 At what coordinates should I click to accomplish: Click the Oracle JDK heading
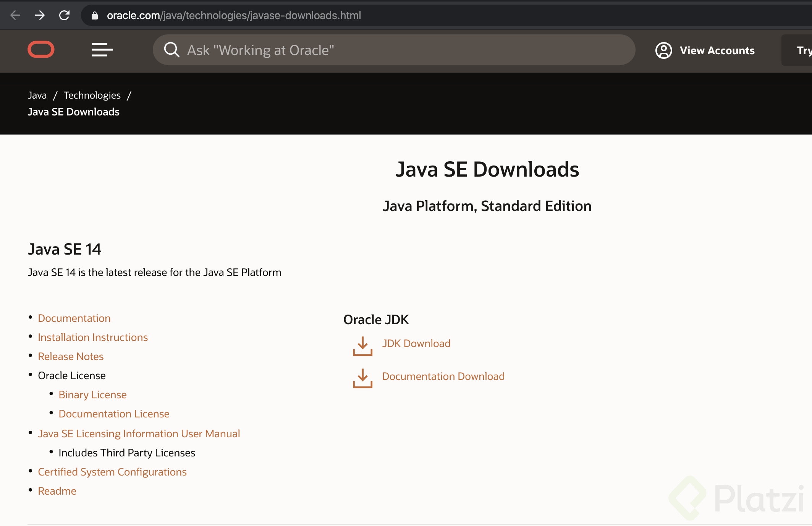tap(376, 320)
